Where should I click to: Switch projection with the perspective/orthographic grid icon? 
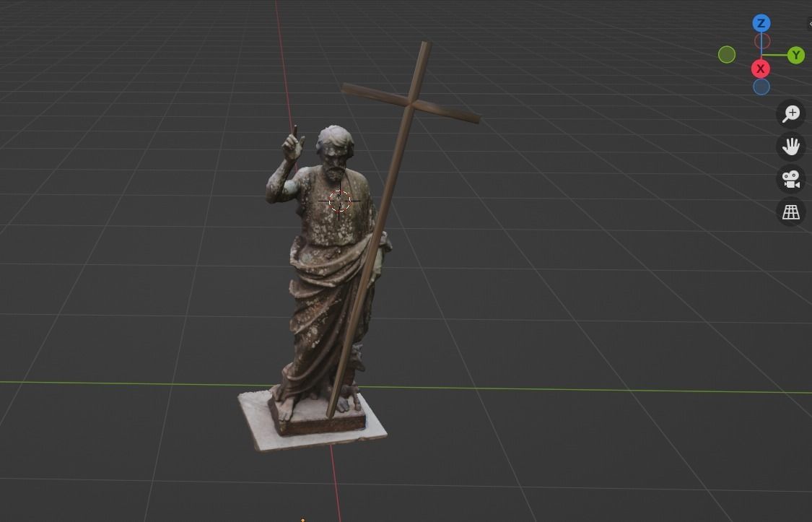(791, 212)
